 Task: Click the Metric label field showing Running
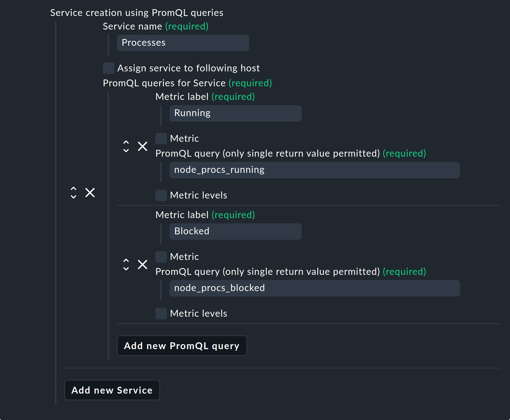tap(235, 113)
